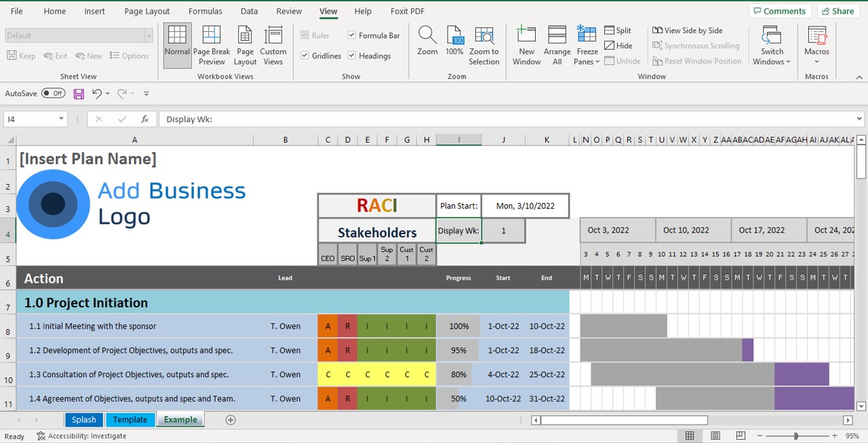This screenshot has height=443, width=868.
Task: Check Accessibility: Investigate status
Action: 81,436
